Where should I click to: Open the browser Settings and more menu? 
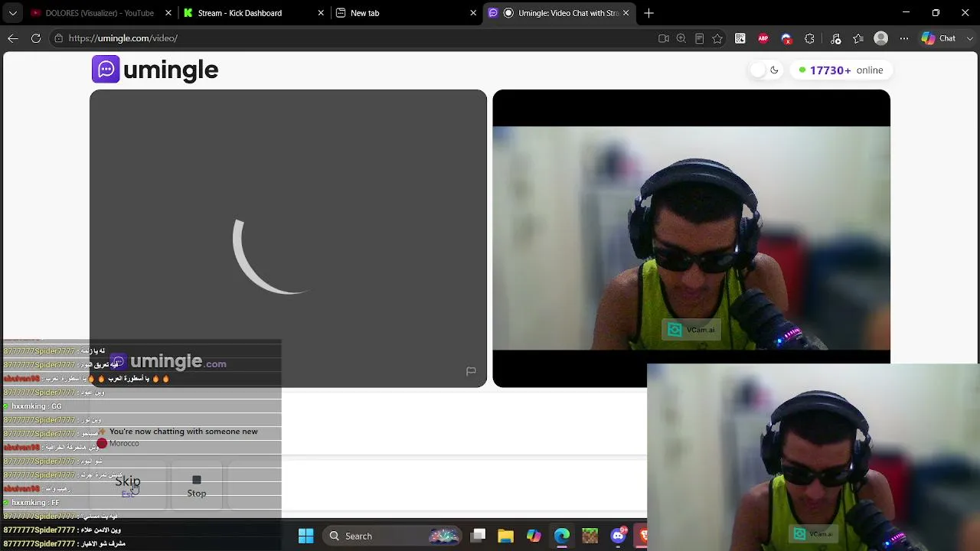[x=904, y=38]
